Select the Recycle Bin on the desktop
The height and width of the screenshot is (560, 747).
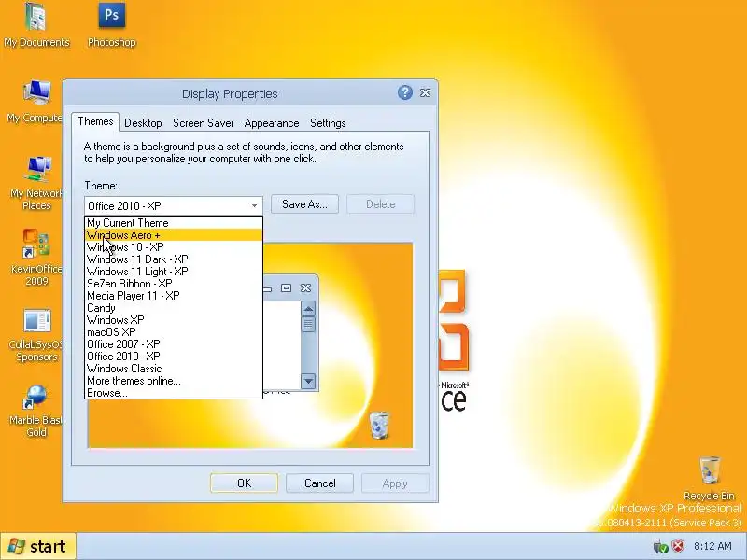709,478
